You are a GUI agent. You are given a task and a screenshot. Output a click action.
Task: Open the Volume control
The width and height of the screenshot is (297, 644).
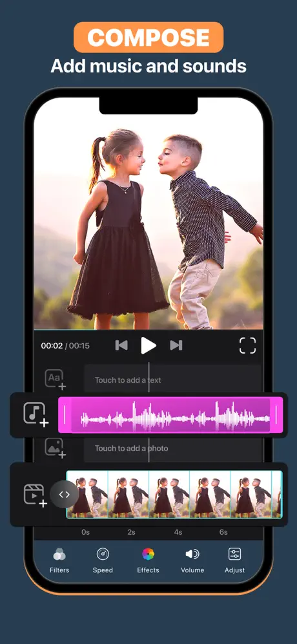(192, 560)
